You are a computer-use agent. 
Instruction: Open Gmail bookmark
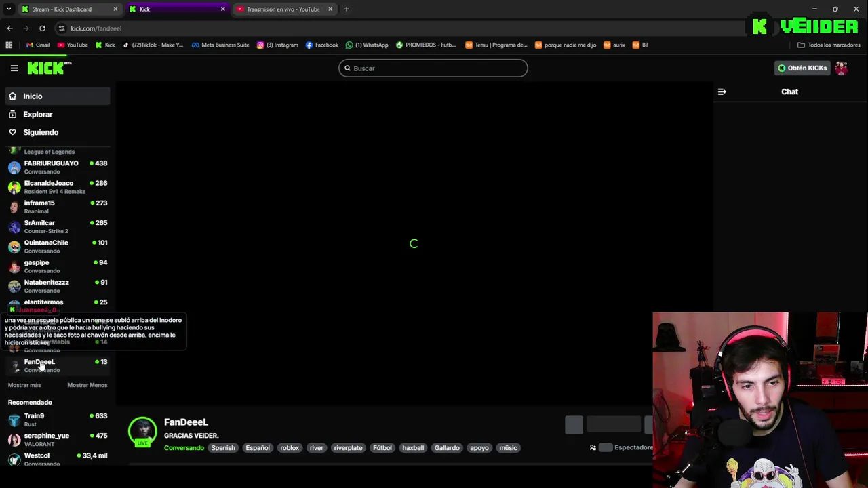point(38,45)
